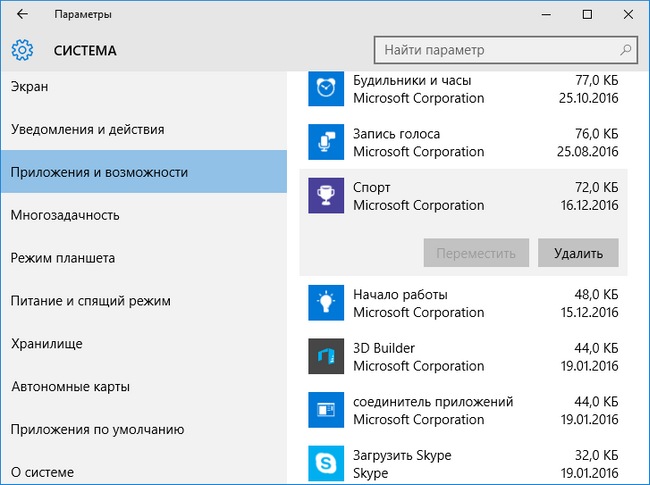
Task: Open Уведомления и действия section
Action: 143,129
